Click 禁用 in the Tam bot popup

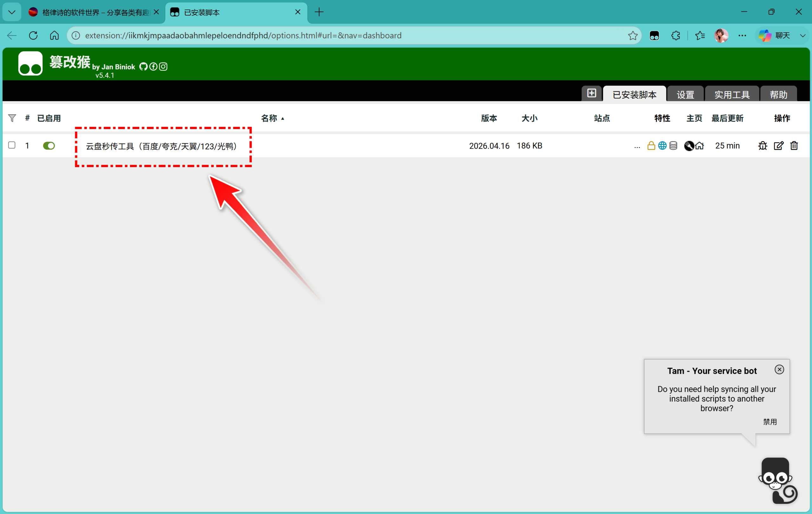769,422
